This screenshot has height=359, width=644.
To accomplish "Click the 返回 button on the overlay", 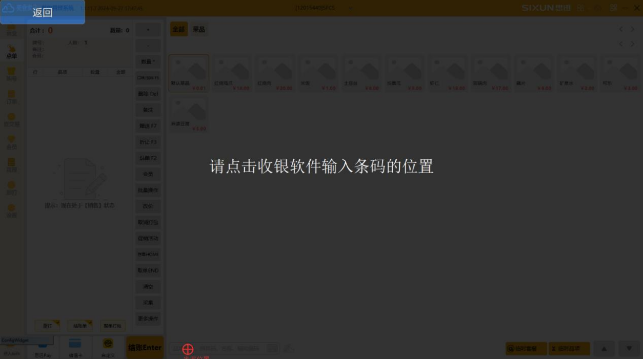I will (43, 12).
